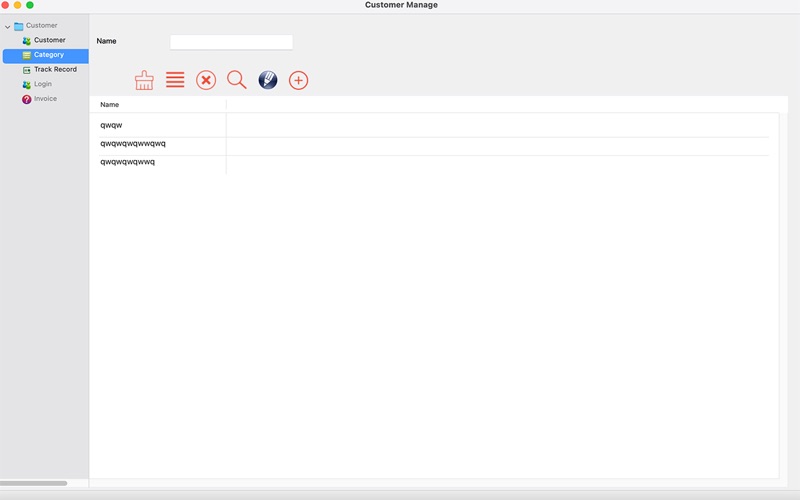The image size is (800, 500).
Task: Open the Invoice sidebar item
Action: 45,99
